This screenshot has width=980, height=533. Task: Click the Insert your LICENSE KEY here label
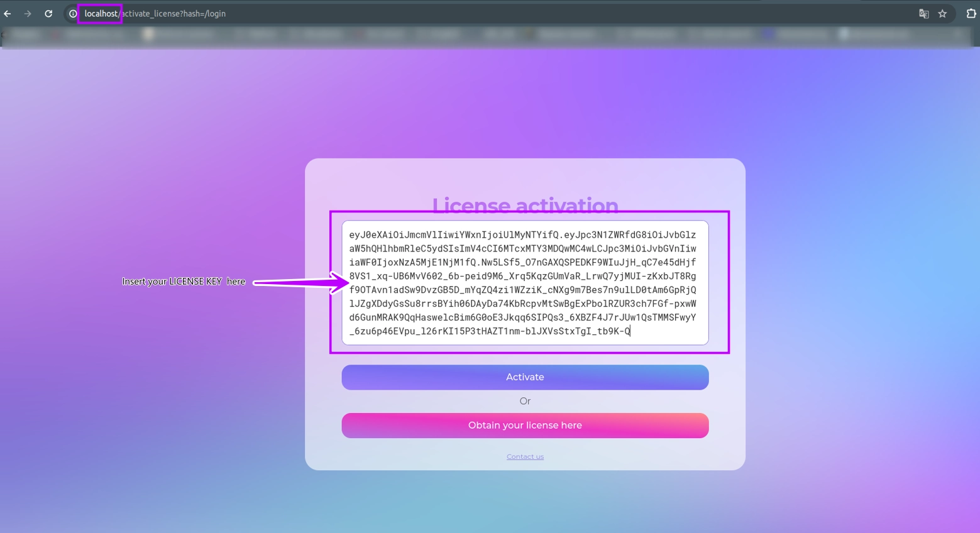tap(184, 282)
